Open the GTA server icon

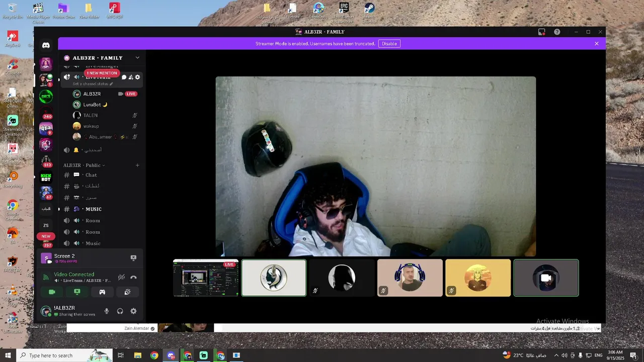pyautogui.click(x=46, y=129)
